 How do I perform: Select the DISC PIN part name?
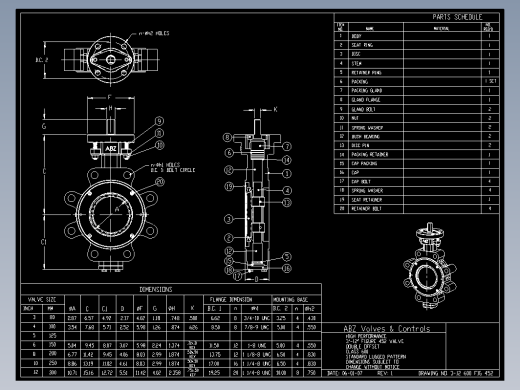click(x=360, y=145)
